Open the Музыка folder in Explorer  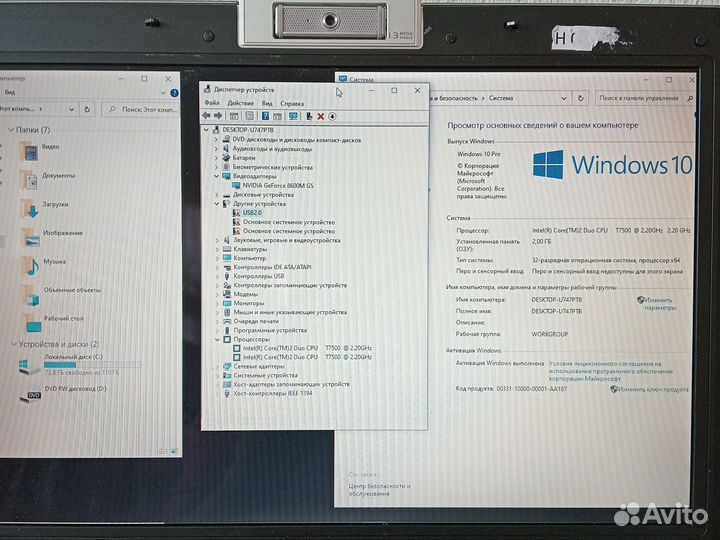coord(44,265)
